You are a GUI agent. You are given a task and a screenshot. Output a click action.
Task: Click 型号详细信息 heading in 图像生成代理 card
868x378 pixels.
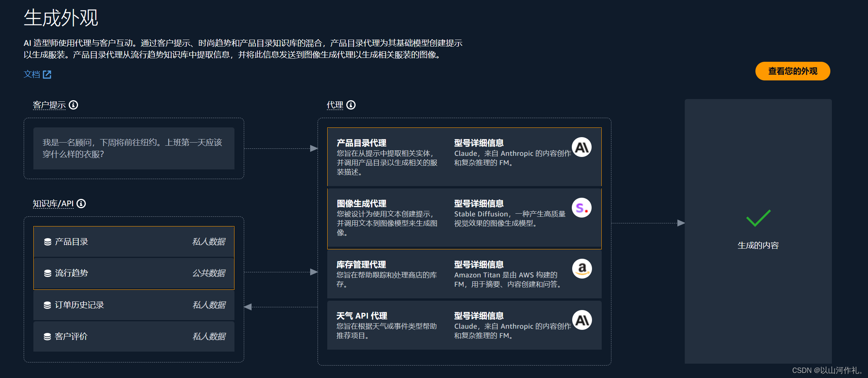coord(479,204)
